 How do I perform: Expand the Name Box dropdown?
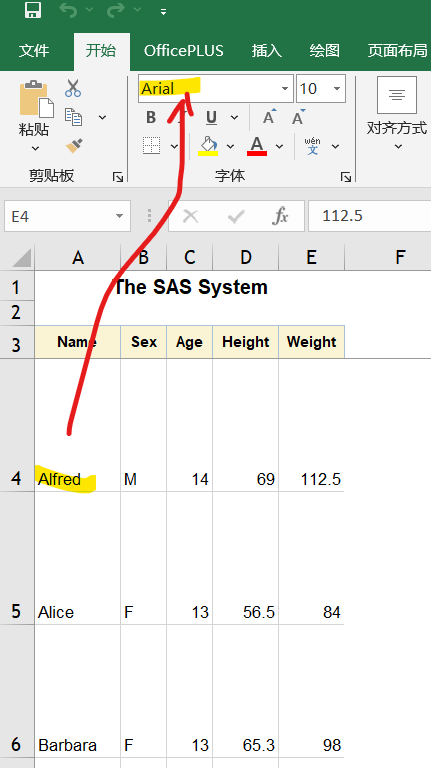[x=120, y=216]
